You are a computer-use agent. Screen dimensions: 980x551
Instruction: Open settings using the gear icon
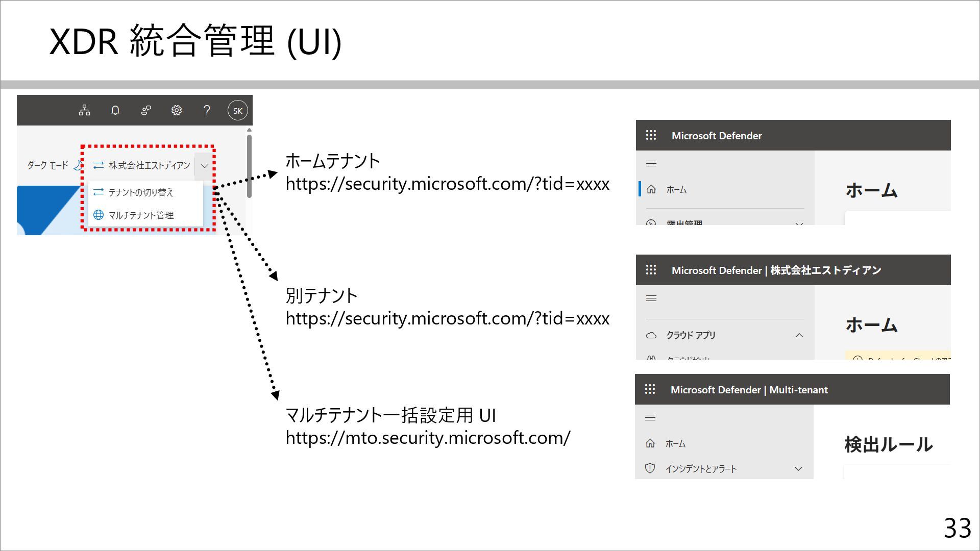[177, 110]
